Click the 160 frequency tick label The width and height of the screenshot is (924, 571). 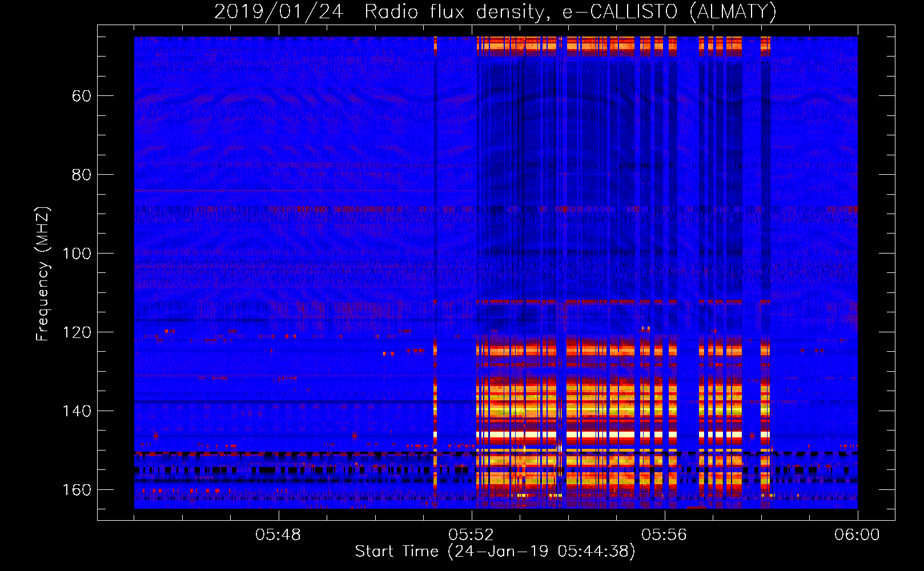tap(77, 490)
